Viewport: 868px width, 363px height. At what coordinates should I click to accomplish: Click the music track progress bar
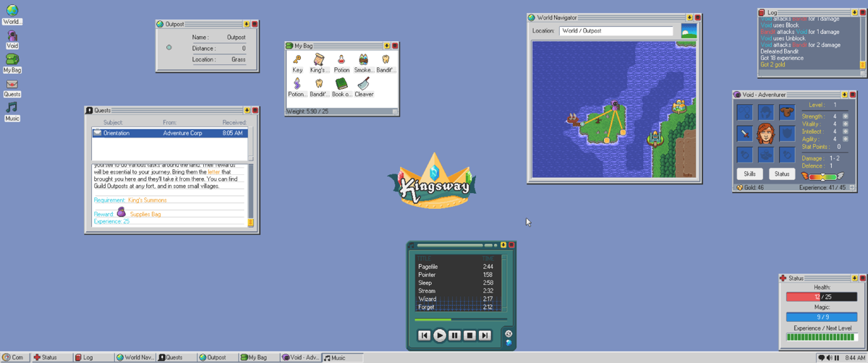tap(460, 320)
